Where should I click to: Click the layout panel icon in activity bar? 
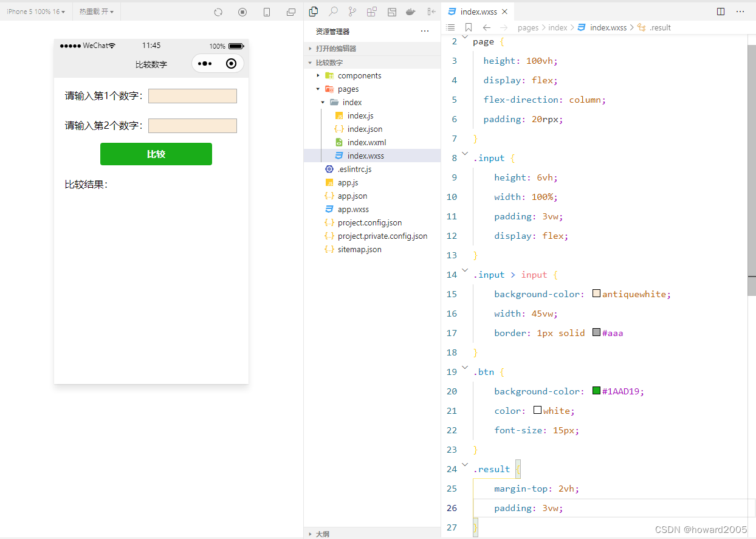click(392, 12)
